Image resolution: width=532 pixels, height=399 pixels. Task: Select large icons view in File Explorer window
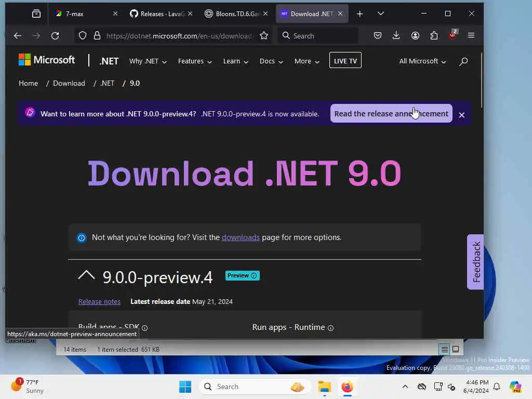(x=456, y=349)
